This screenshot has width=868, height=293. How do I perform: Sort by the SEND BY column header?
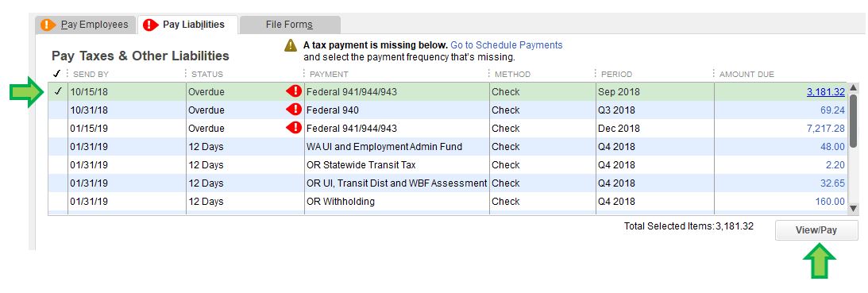(x=91, y=74)
